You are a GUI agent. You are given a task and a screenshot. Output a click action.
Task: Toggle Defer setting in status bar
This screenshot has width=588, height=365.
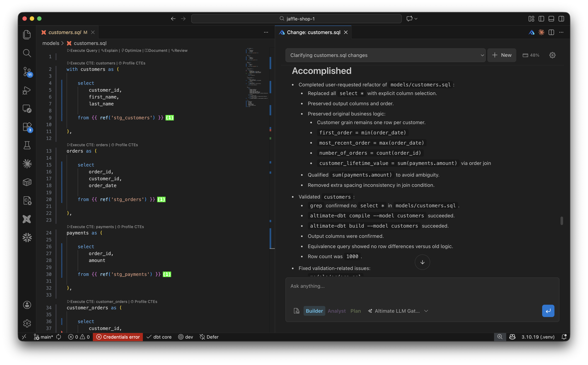click(x=209, y=337)
